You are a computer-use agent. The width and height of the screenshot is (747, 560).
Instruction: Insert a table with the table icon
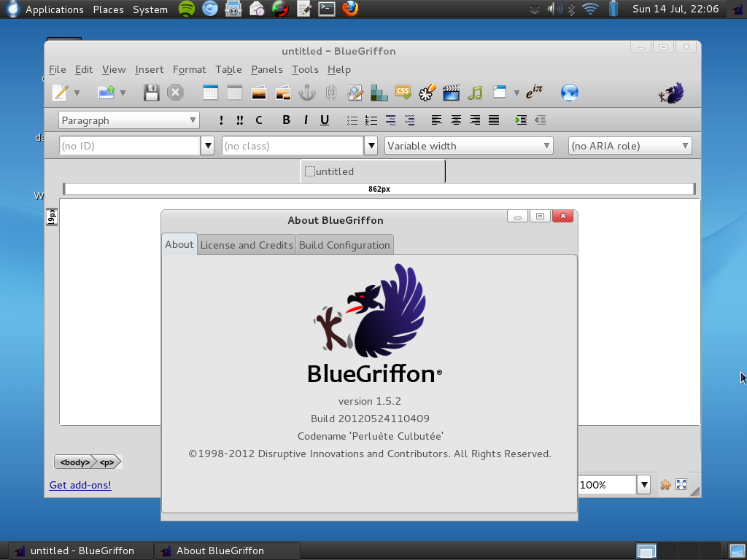(210, 93)
